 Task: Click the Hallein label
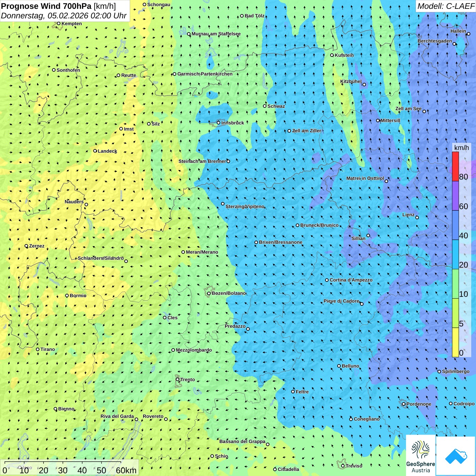coord(458,31)
